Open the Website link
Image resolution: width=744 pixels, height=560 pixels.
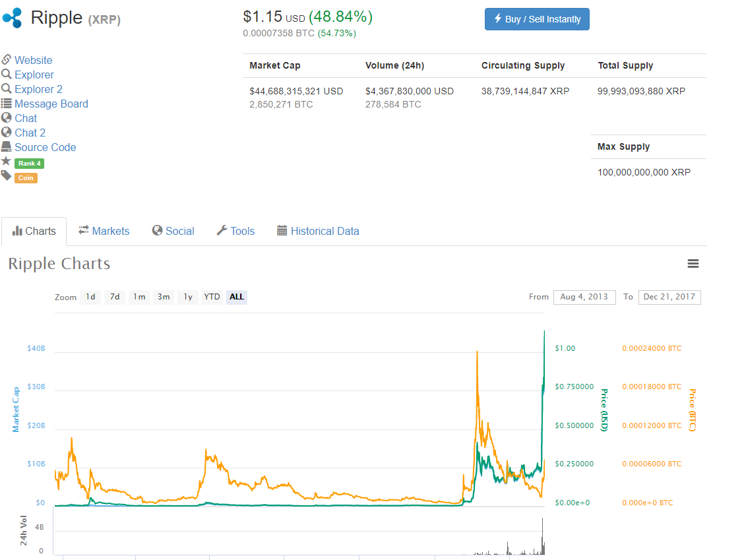pos(33,60)
